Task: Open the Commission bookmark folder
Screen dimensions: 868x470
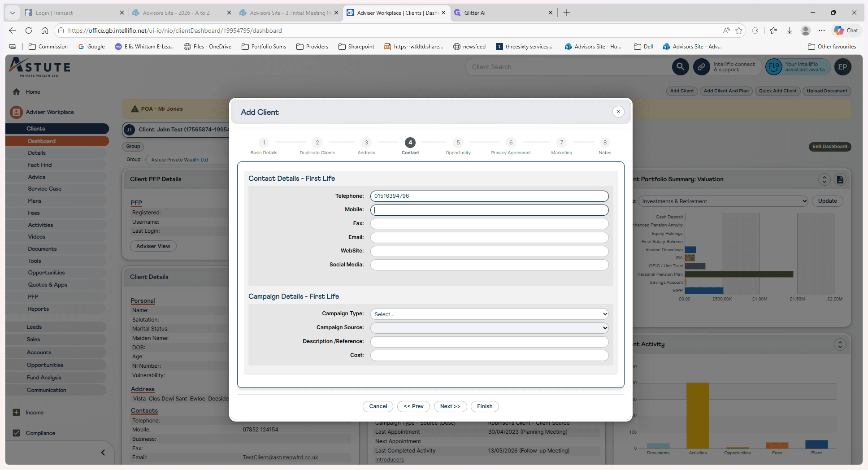Action: click(48, 47)
